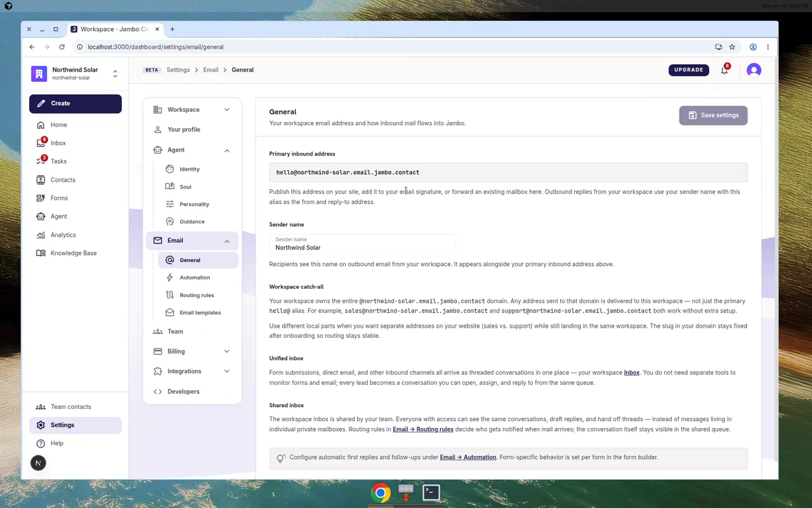Screen dimensions: 812x508
Task: Click the primary inbound address box
Action: tap(508, 173)
